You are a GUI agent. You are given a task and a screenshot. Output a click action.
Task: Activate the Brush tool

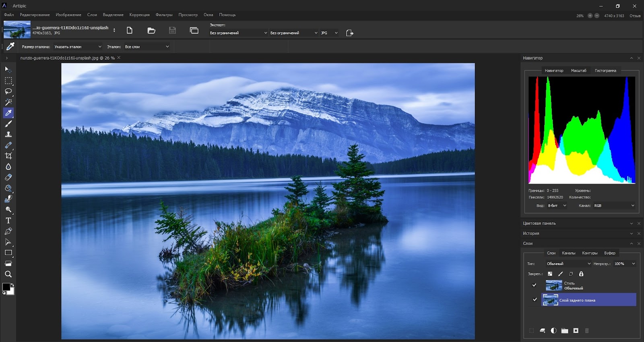point(8,124)
